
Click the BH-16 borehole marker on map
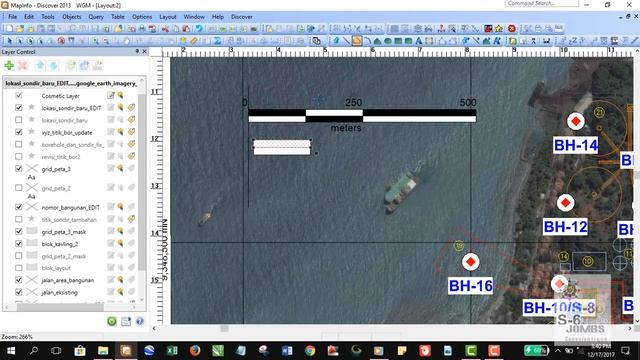[x=471, y=262]
